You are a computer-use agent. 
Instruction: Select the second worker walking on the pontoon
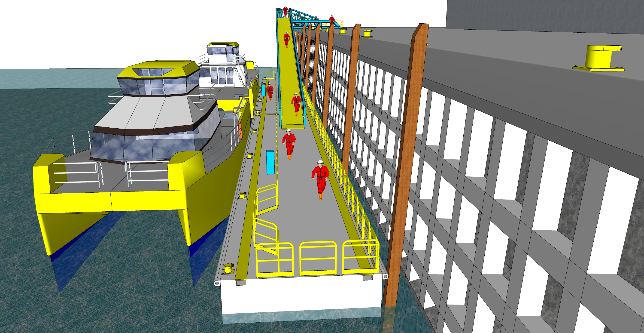click(289, 144)
